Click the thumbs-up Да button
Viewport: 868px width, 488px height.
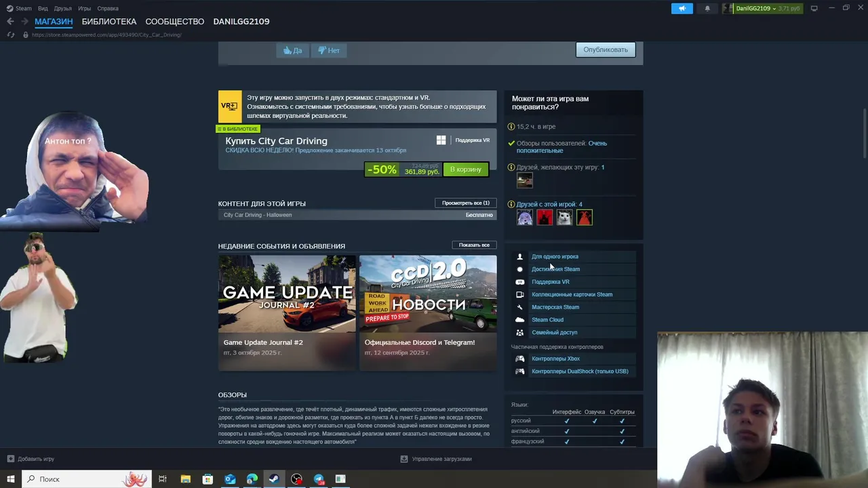(x=292, y=50)
